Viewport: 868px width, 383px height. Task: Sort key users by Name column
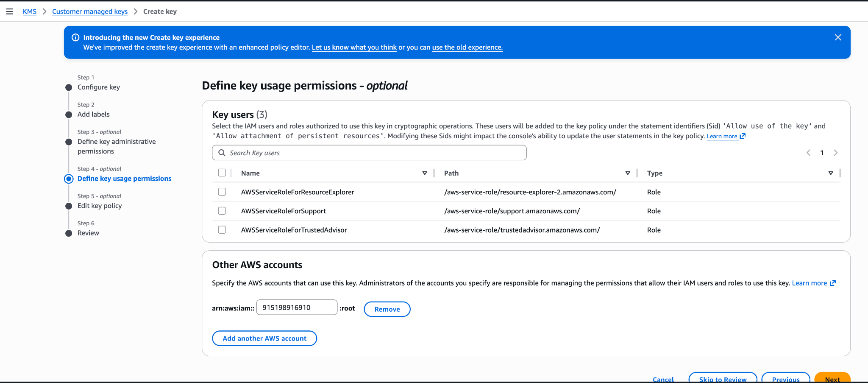(425, 173)
